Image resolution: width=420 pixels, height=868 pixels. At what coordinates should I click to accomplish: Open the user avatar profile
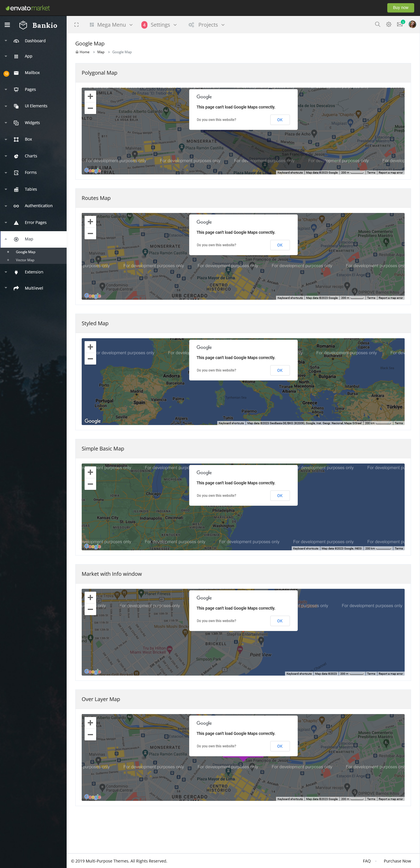pyautogui.click(x=412, y=24)
